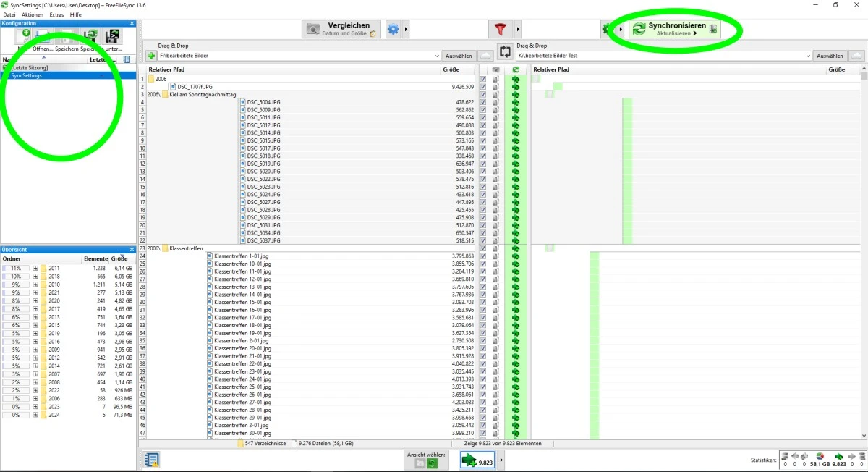868x472 pixels.
Task: Open the left folder path history dropdown
Action: 436,56
